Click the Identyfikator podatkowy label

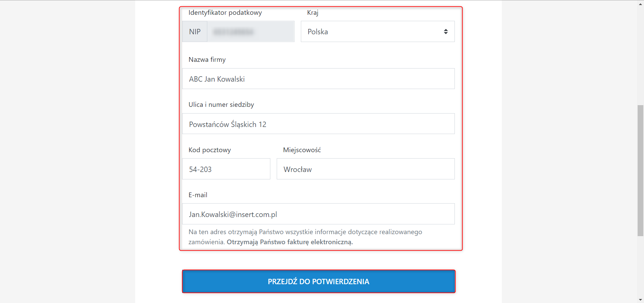(225, 13)
